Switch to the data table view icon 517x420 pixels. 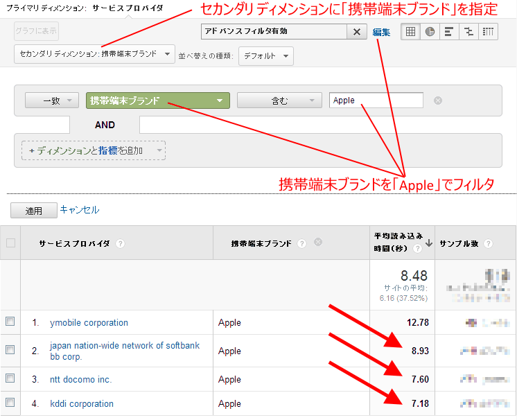411,32
